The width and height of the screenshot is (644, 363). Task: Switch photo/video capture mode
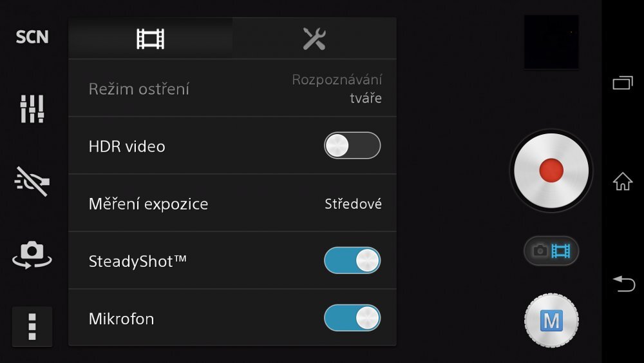point(551,251)
